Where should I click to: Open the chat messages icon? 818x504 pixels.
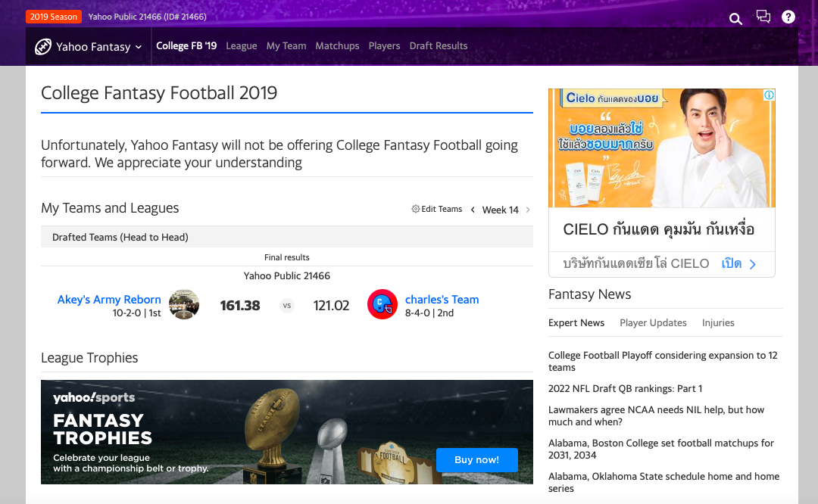763,17
